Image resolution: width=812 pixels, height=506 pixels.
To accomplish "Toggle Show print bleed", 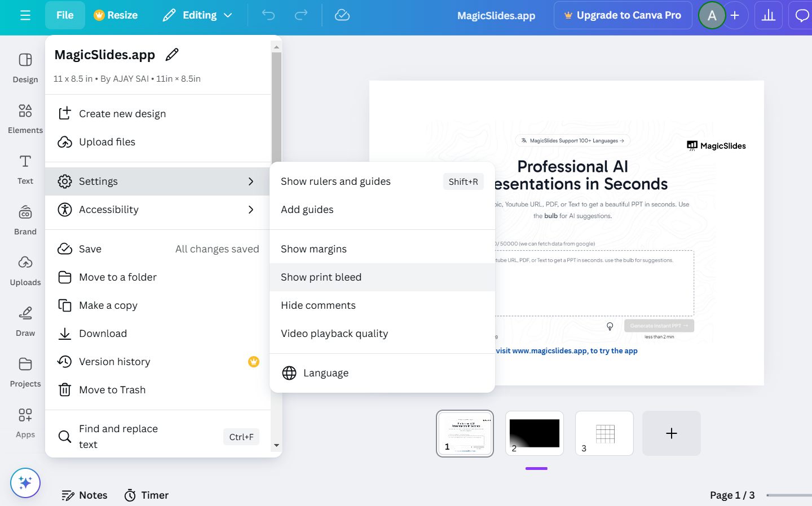I will pyautogui.click(x=382, y=277).
